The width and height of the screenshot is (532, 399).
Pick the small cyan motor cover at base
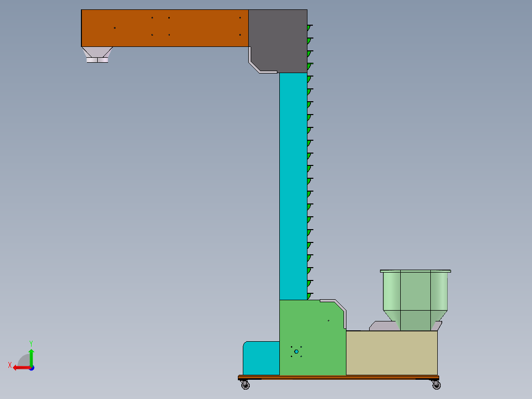click(261, 358)
